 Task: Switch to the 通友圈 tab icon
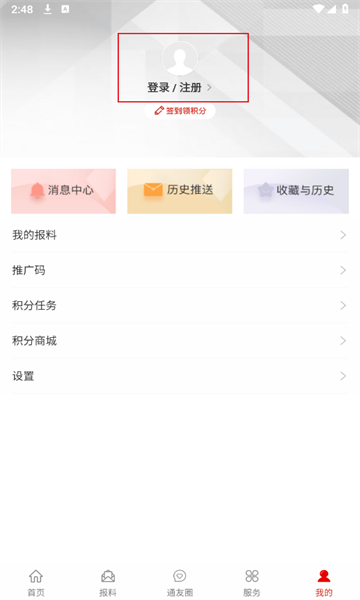click(180, 576)
